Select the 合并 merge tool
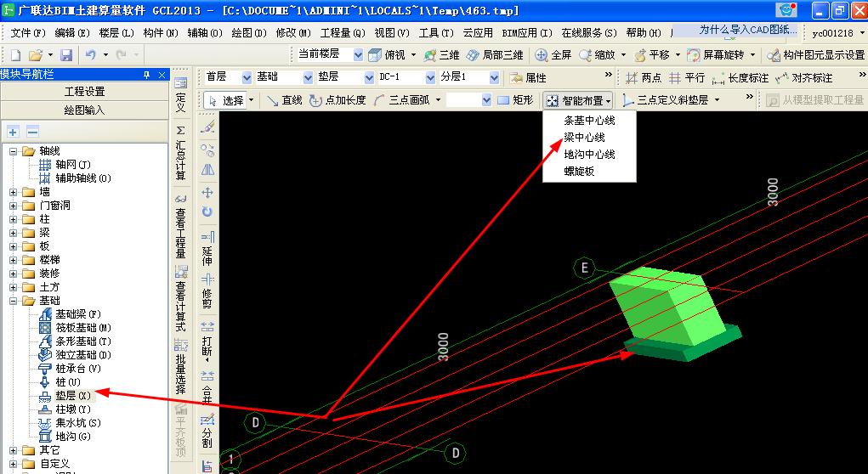 207,387
